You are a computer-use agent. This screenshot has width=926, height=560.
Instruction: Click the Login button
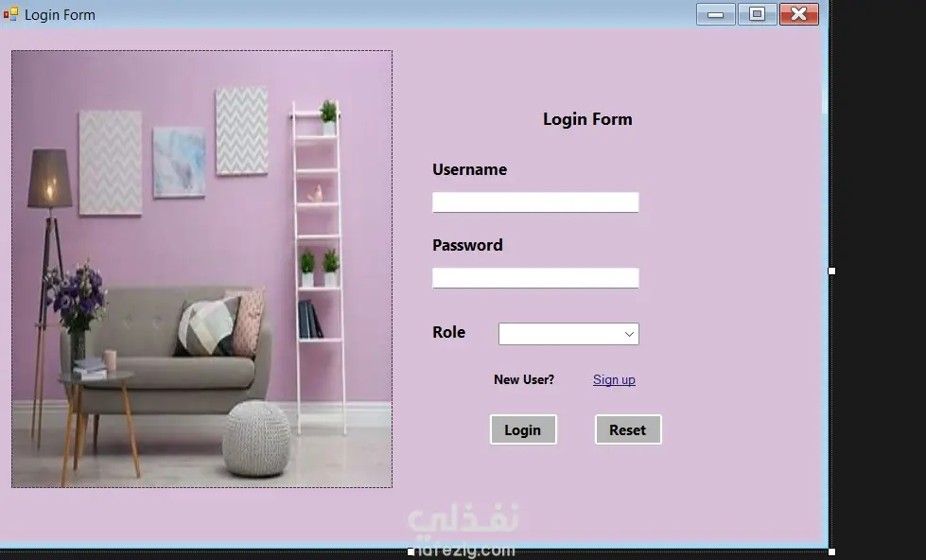pyautogui.click(x=523, y=429)
